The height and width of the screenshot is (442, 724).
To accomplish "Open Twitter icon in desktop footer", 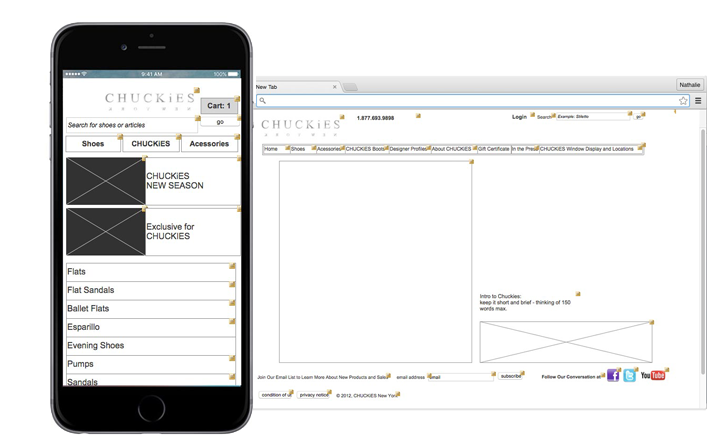I will click(x=629, y=375).
